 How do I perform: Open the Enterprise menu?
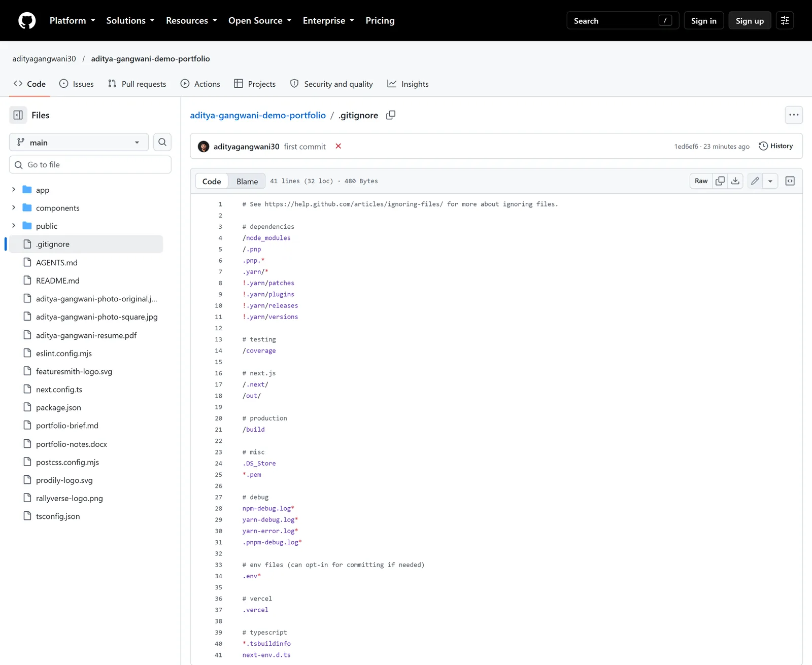point(328,21)
